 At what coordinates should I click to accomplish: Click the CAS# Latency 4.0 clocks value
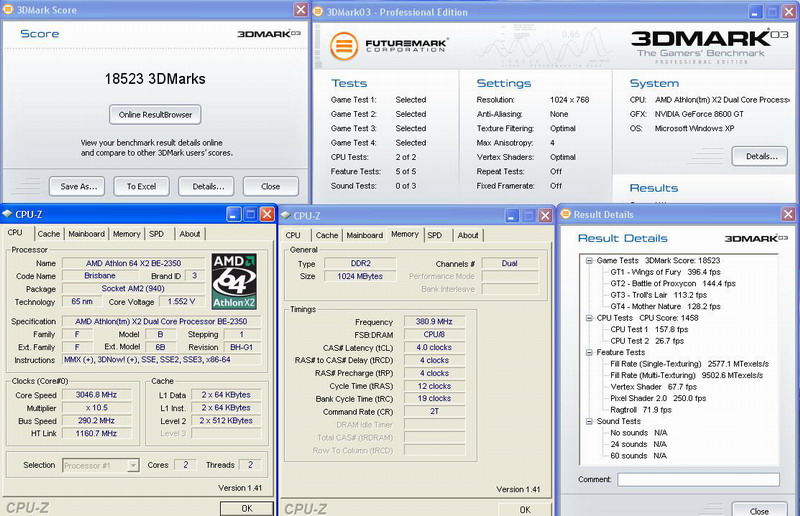coord(434,347)
